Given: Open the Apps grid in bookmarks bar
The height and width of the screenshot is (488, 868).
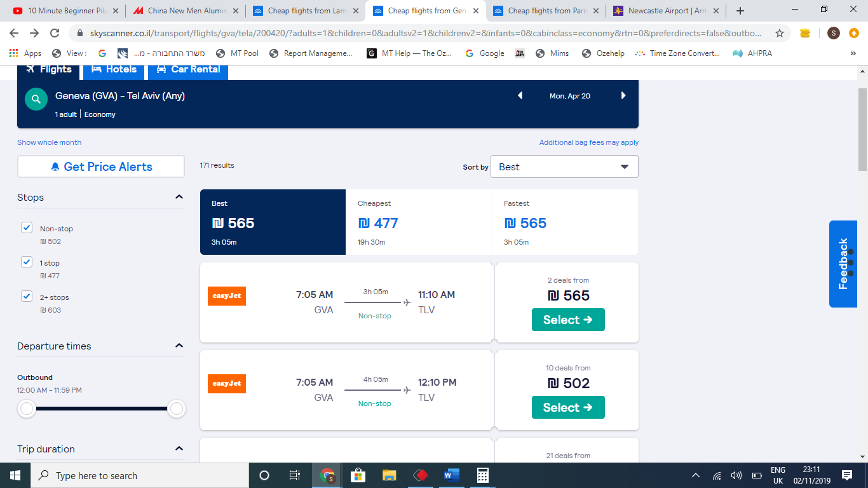Looking at the screenshot, I should 25,53.
